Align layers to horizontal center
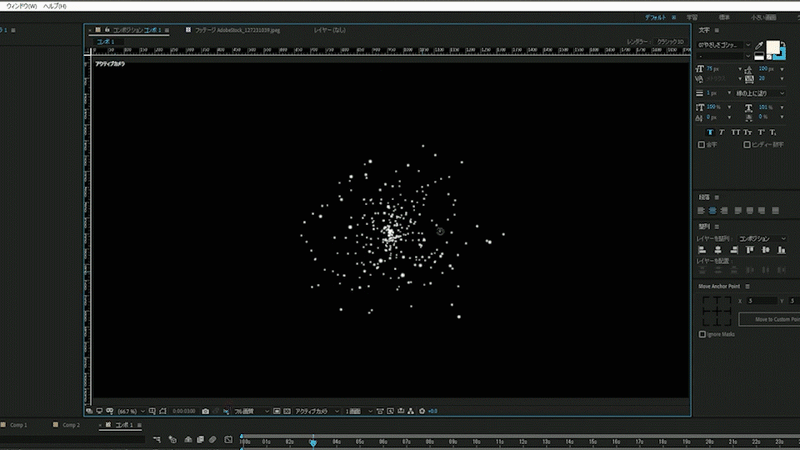Screen dimensions: 800x450 point(718,249)
